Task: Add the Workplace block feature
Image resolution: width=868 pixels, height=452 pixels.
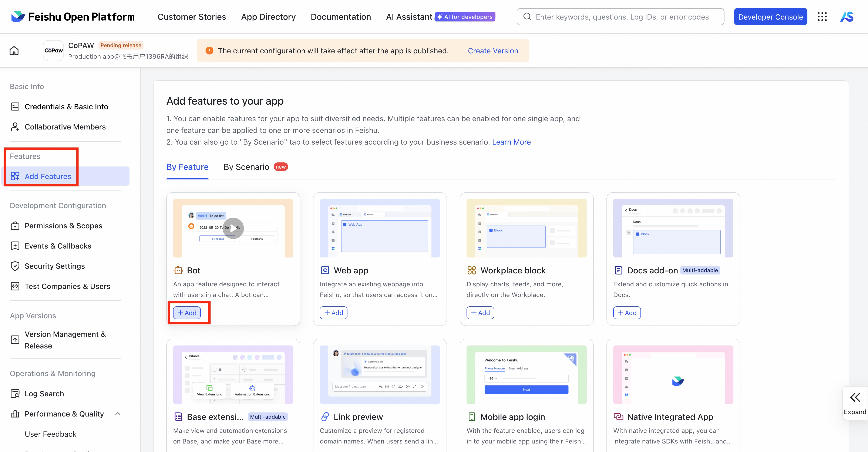Action: pos(480,313)
